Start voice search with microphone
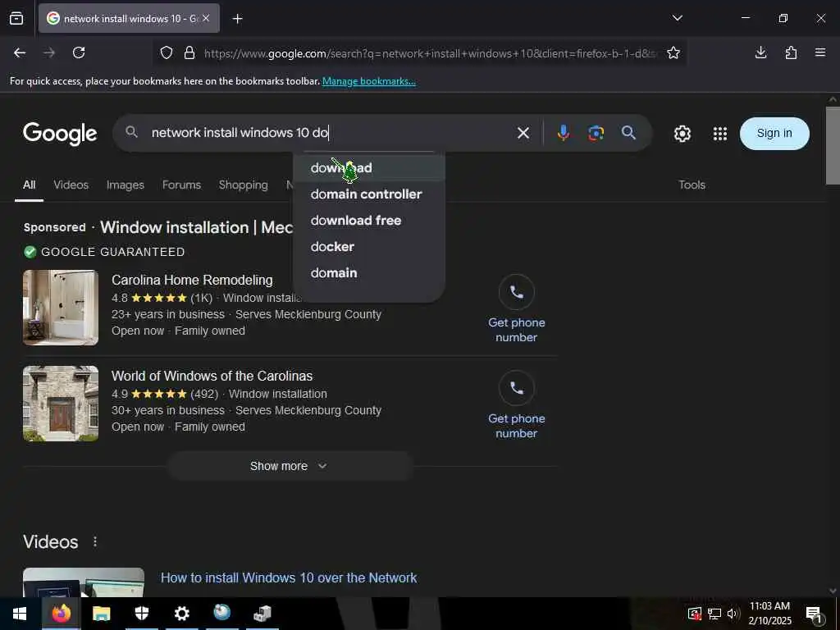The width and height of the screenshot is (840, 630). coord(563,133)
